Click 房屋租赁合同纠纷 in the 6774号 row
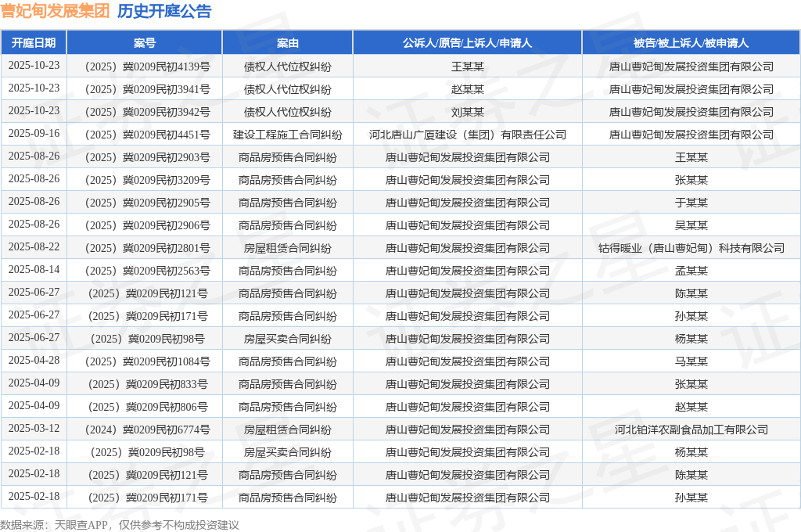Viewport: 801px width, 532px height. pyautogui.click(x=288, y=430)
